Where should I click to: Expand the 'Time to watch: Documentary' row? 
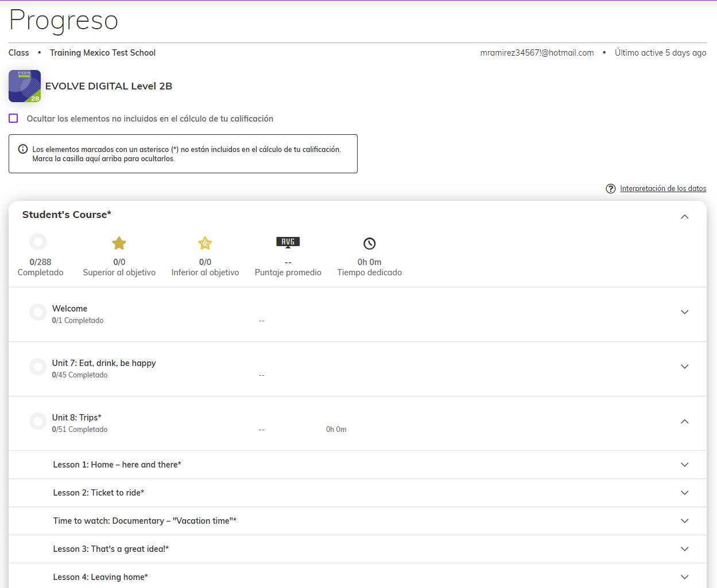pos(684,521)
